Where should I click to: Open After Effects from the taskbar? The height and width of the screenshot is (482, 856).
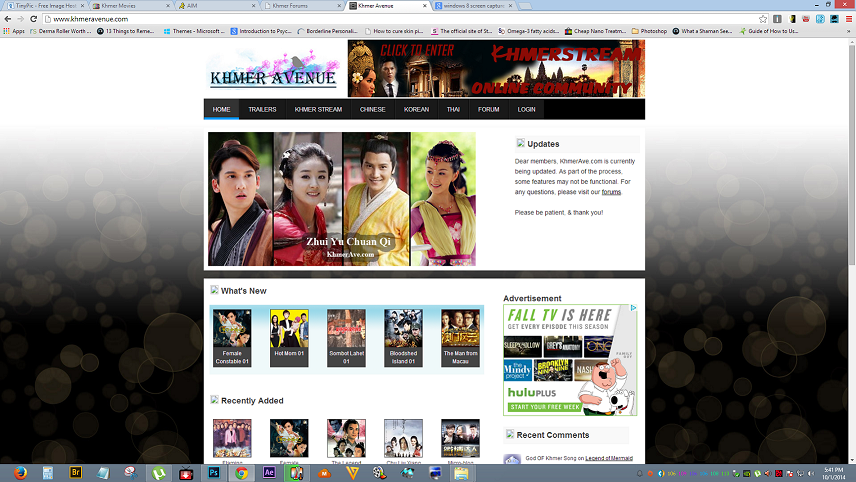[268, 472]
